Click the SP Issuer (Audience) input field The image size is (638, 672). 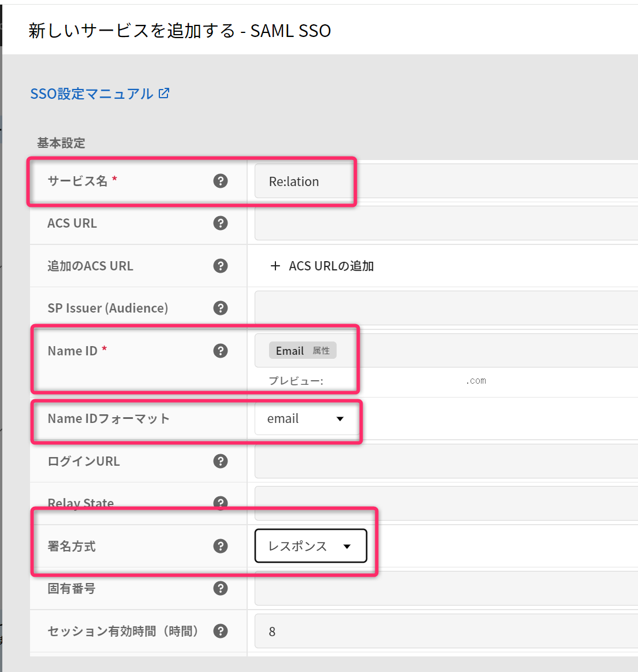click(x=445, y=308)
